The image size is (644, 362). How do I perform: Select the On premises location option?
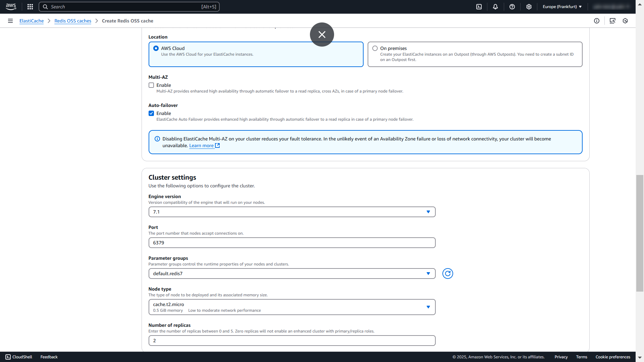click(x=375, y=48)
